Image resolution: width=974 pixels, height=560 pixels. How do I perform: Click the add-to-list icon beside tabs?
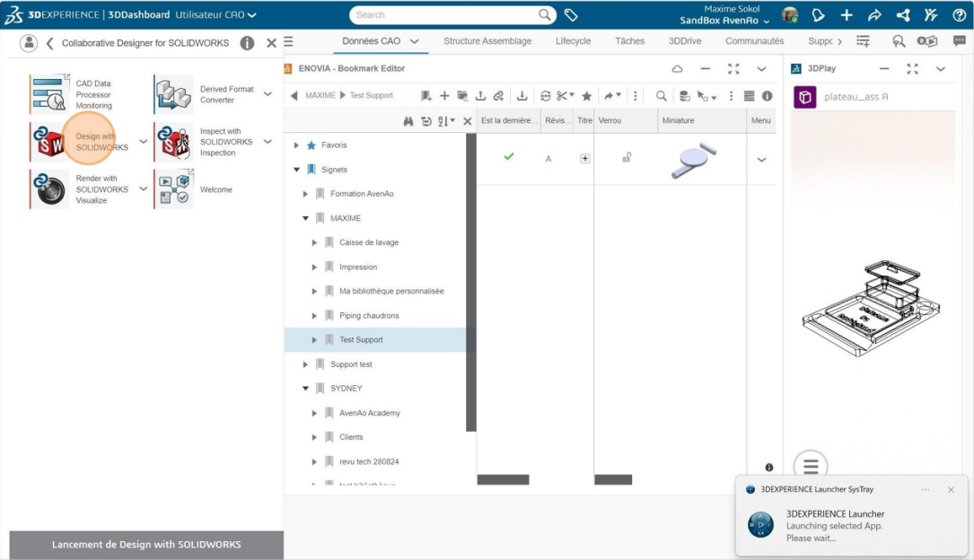click(863, 41)
